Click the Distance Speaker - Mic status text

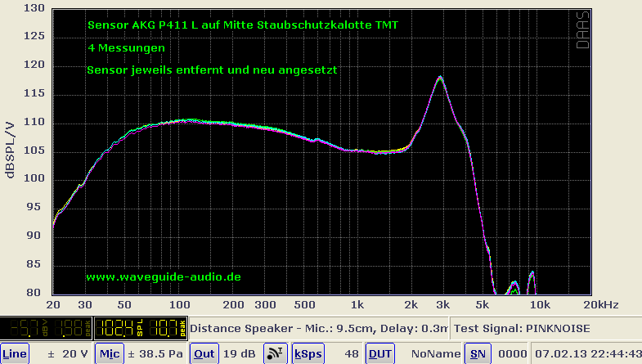(319, 329)
